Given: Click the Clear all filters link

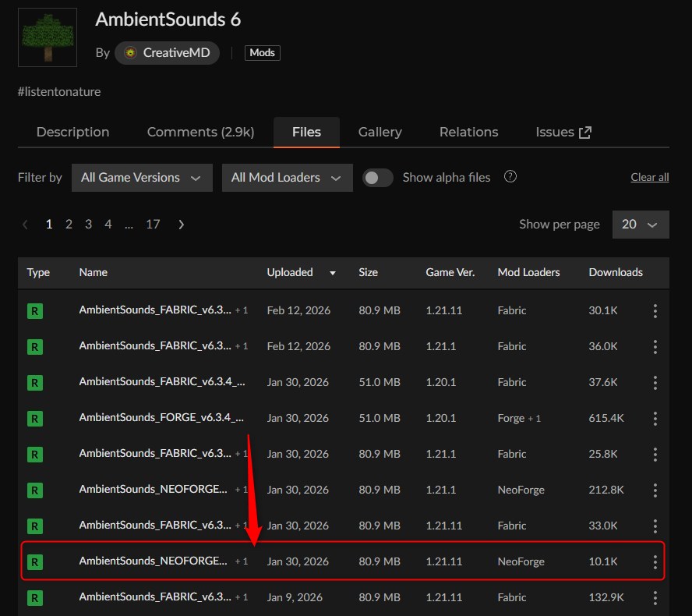Looking at the screenshot, I should 649,178.
